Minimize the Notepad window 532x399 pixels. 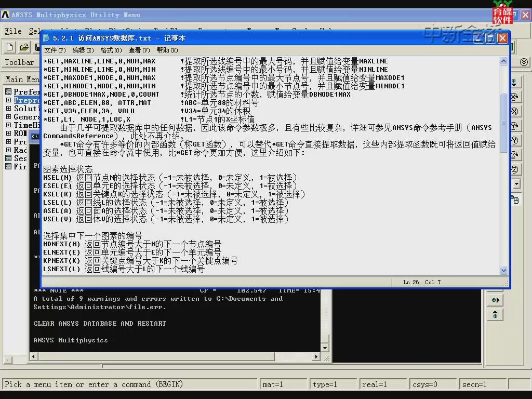(478, 38)
